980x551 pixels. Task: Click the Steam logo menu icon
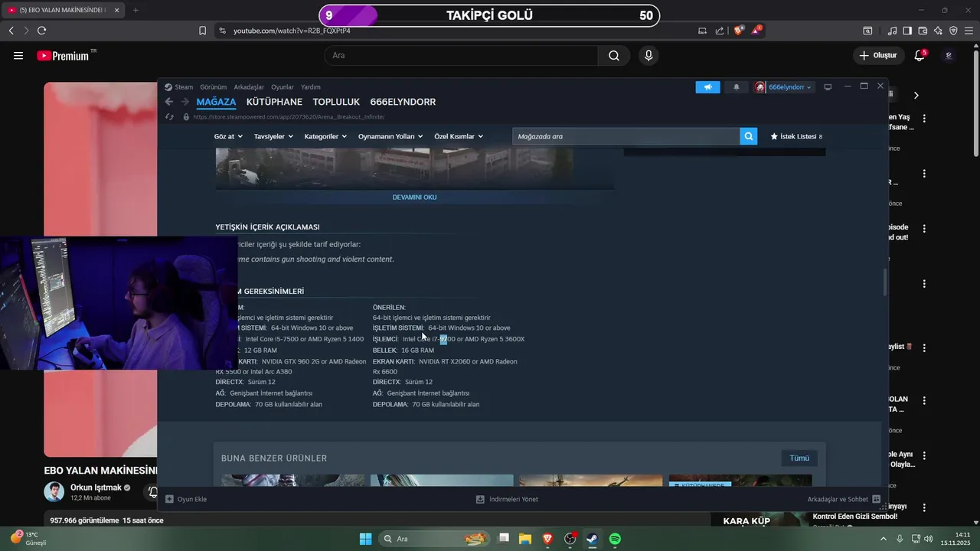tap(168, 87)
